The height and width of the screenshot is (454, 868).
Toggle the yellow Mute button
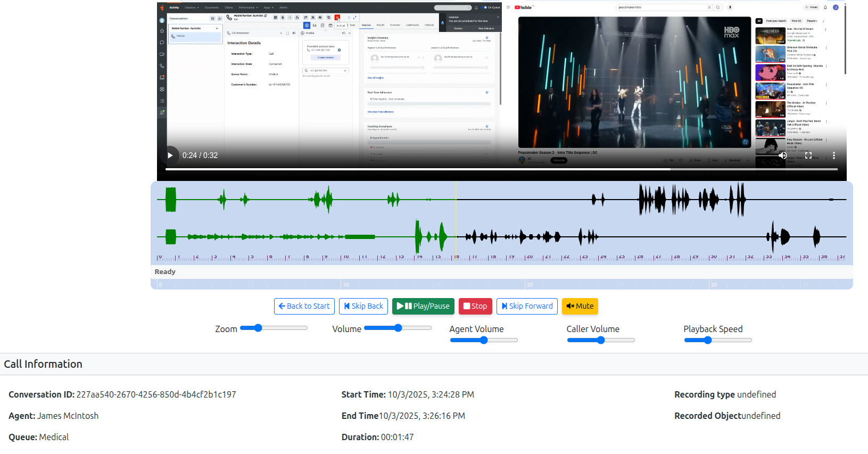pyautogui.click(x=580, y=306)
